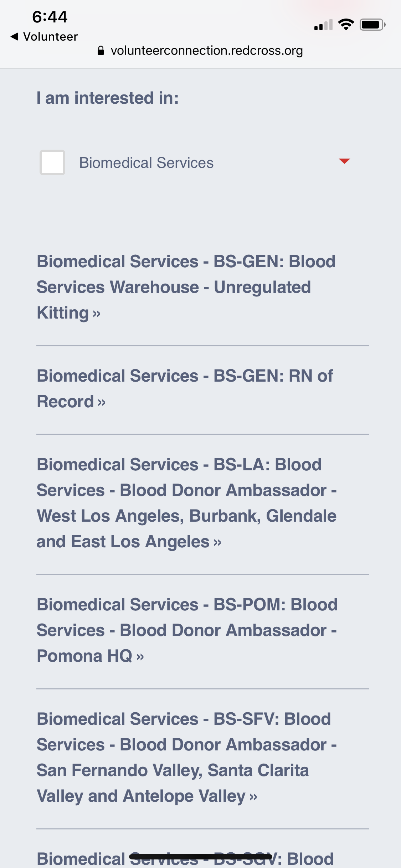
Task: Tap the battery indicator icon
Action: [x=372, y=25]
